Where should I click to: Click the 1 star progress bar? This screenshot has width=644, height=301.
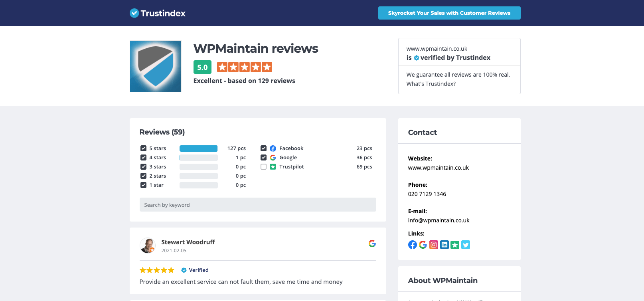[x=199, y=185]
